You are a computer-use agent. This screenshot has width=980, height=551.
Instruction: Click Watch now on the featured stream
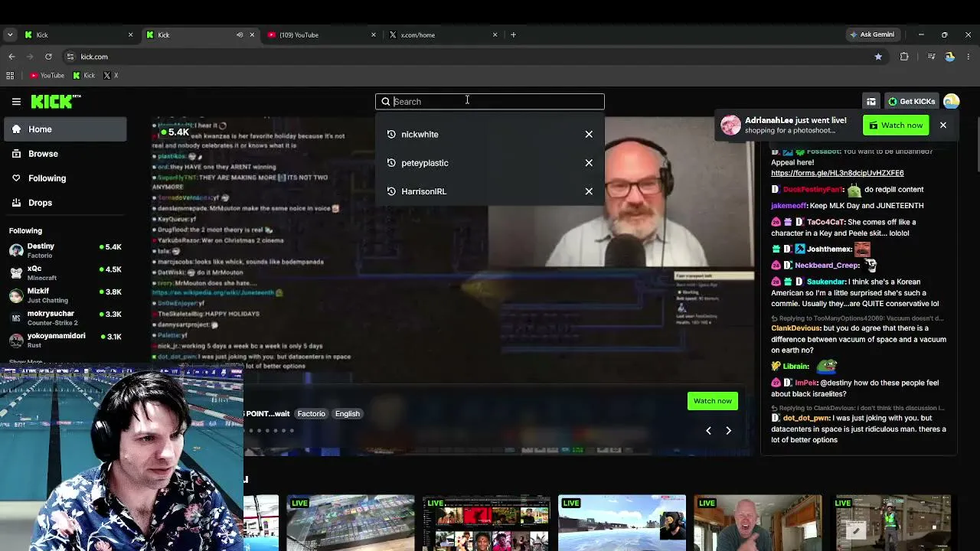(x=713, y=401)
